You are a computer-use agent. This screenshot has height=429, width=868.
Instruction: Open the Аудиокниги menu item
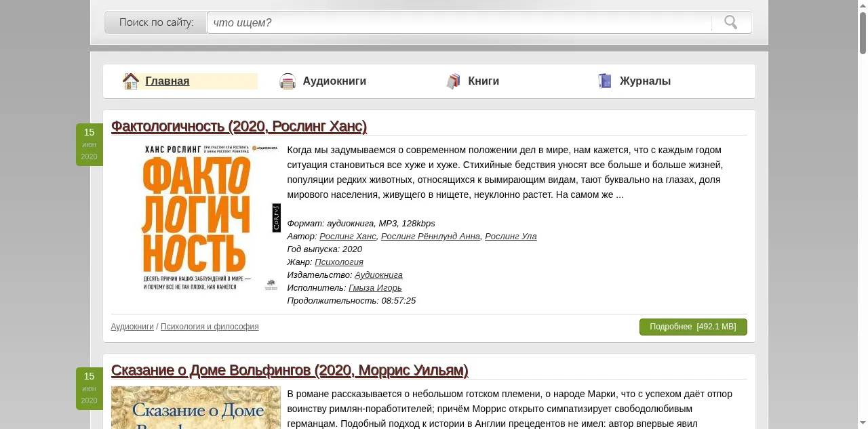334,81
